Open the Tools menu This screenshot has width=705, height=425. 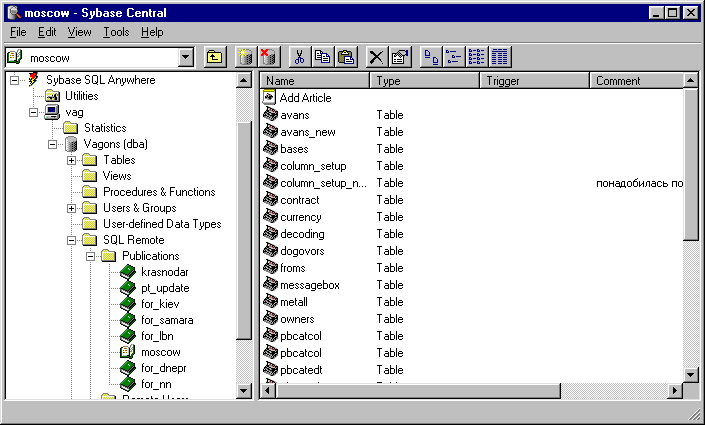[116, 32]
